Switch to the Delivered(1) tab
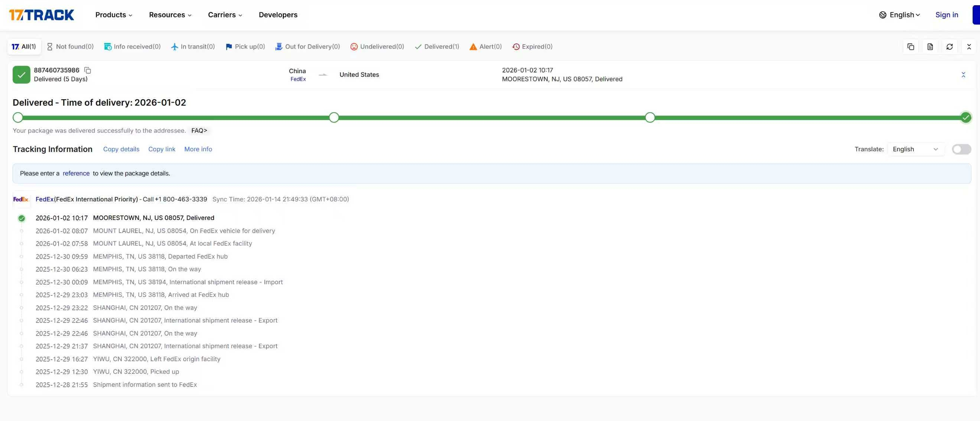Image resolution: width=980 pixels, height=421 pixels. tap(437, 46)
